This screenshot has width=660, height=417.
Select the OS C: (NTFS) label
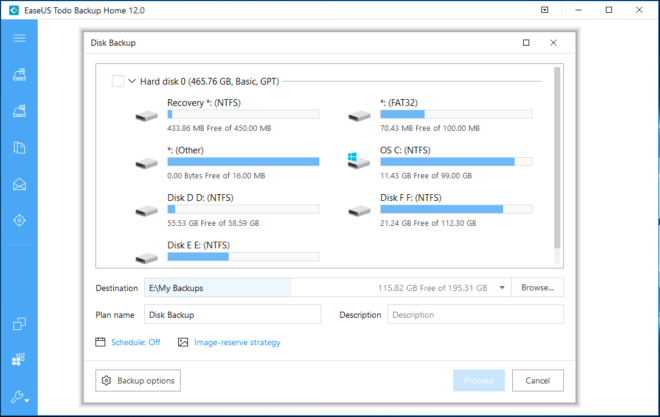point(405,150)
